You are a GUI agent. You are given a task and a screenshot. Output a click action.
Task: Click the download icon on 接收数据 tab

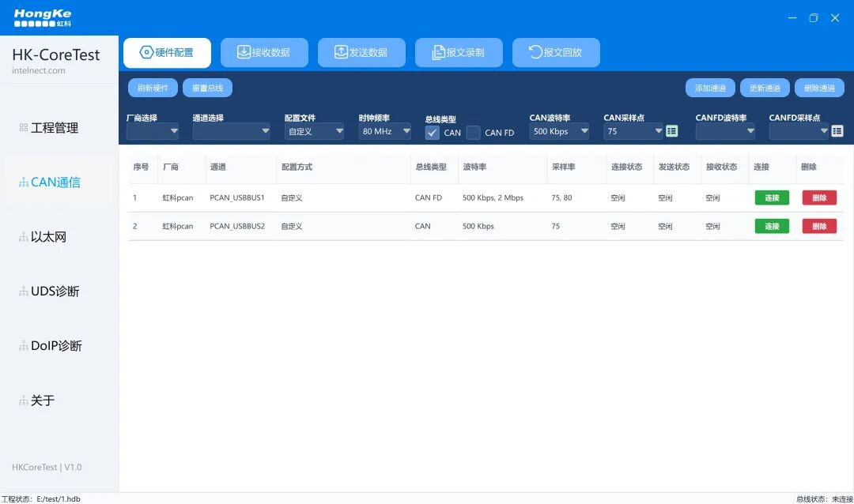244,51
